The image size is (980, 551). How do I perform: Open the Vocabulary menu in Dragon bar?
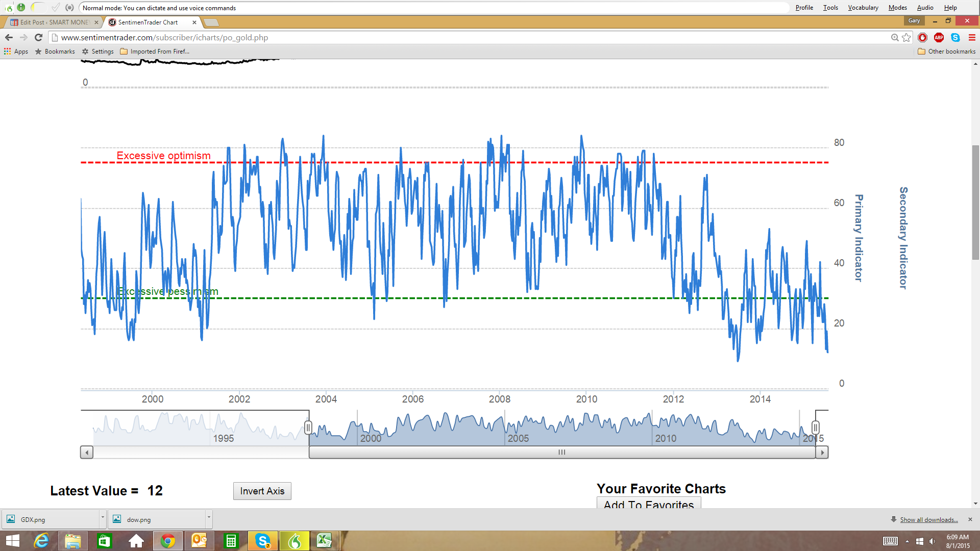point(863,8)
